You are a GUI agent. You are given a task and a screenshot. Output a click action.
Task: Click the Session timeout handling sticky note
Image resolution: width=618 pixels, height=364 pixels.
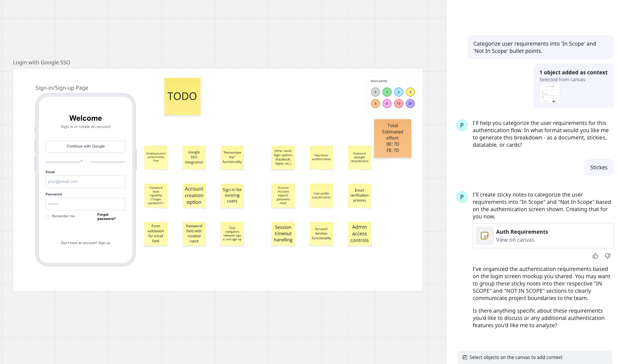point(283,233)
